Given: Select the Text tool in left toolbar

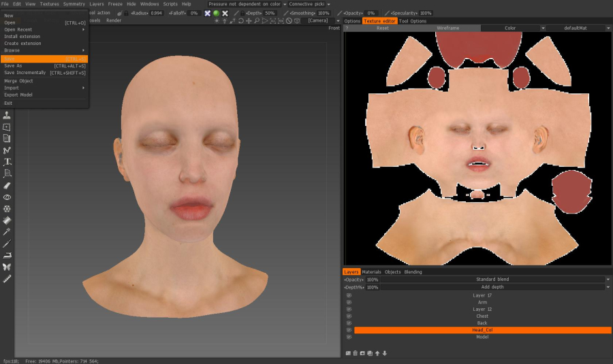Looking at the screenshot, I should coord(7,161).
